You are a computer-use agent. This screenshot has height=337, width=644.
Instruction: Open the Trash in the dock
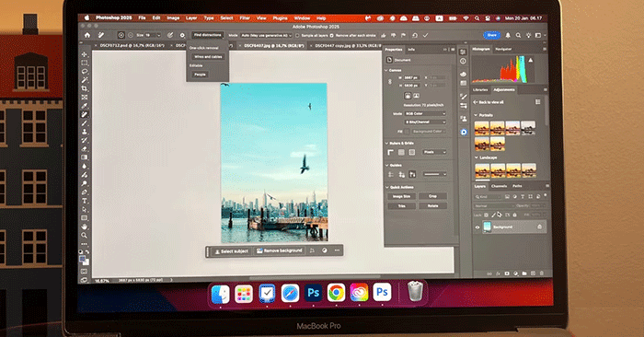tap(415, 292)
